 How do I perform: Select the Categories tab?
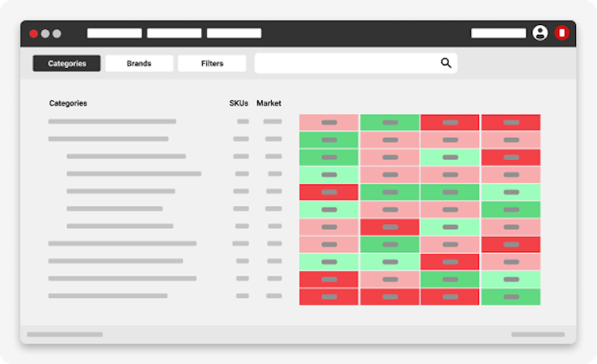tap(66, 63)
